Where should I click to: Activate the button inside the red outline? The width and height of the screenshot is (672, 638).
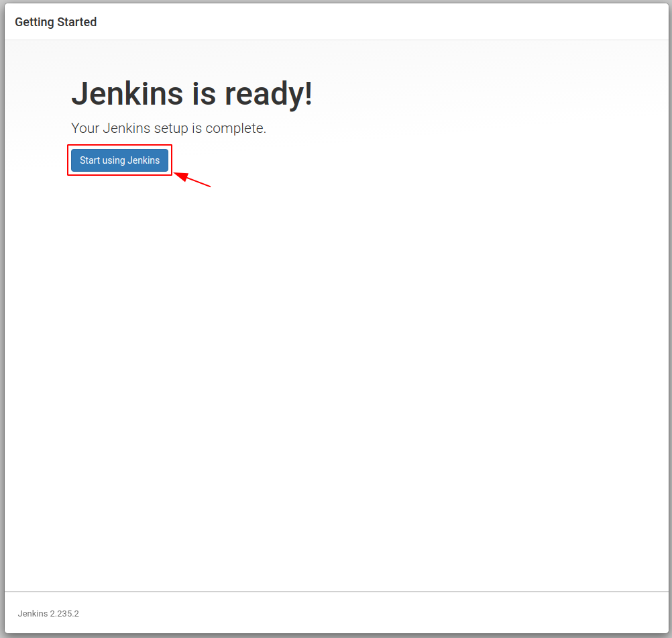[x=119, y=160]
